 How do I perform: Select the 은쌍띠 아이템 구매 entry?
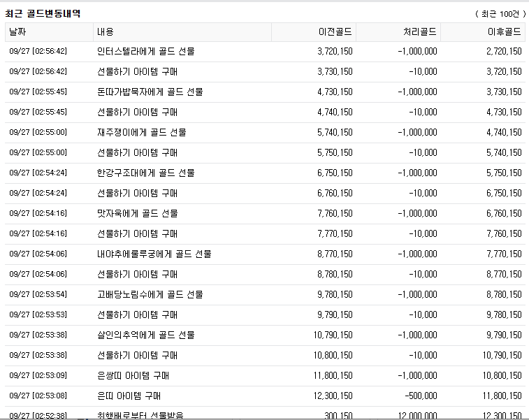133,375
